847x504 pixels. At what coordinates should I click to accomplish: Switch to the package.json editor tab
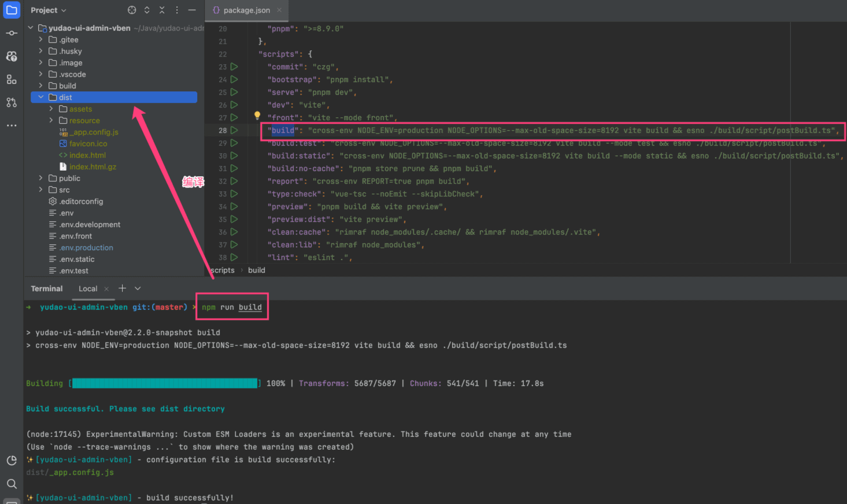pos(246,10)
